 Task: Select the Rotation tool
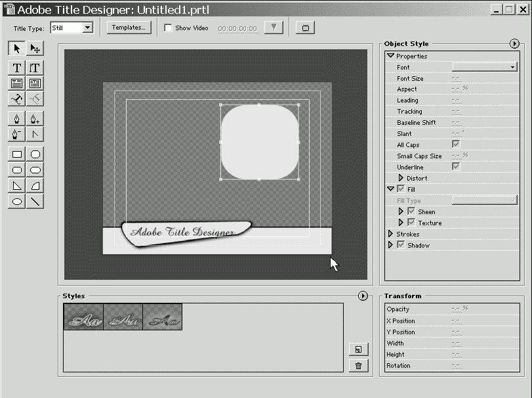[x=35, y=48]
